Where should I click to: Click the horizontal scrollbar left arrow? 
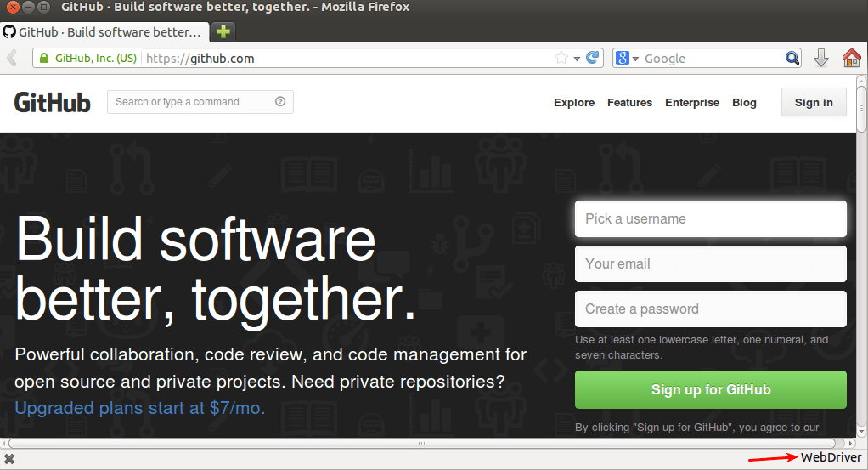(4, 443)
